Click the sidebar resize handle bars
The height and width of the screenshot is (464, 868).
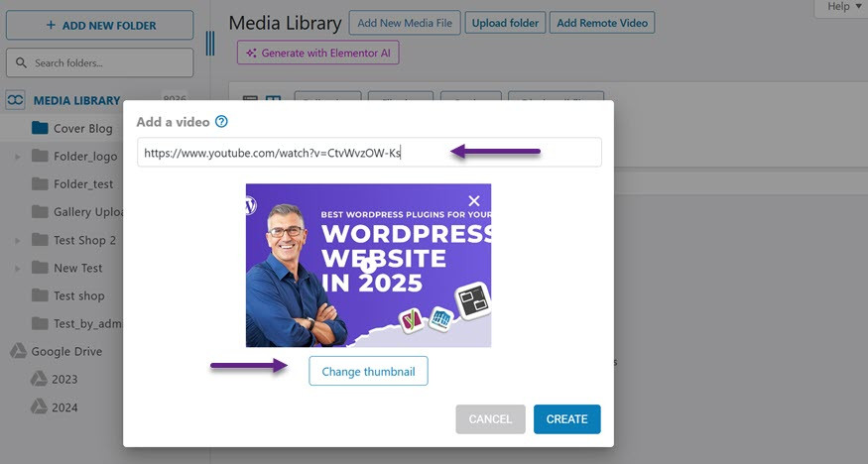click(x=210, y=43)
